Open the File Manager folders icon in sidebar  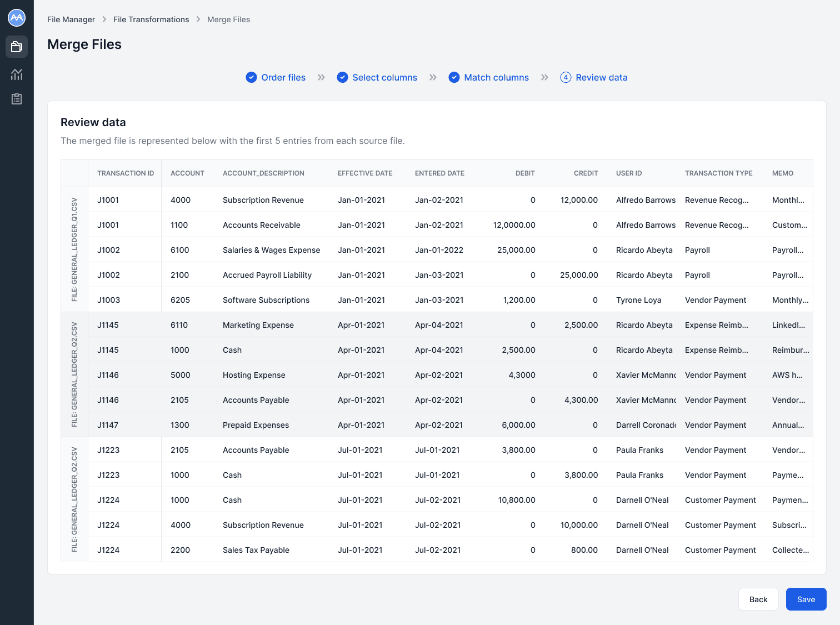17,47
